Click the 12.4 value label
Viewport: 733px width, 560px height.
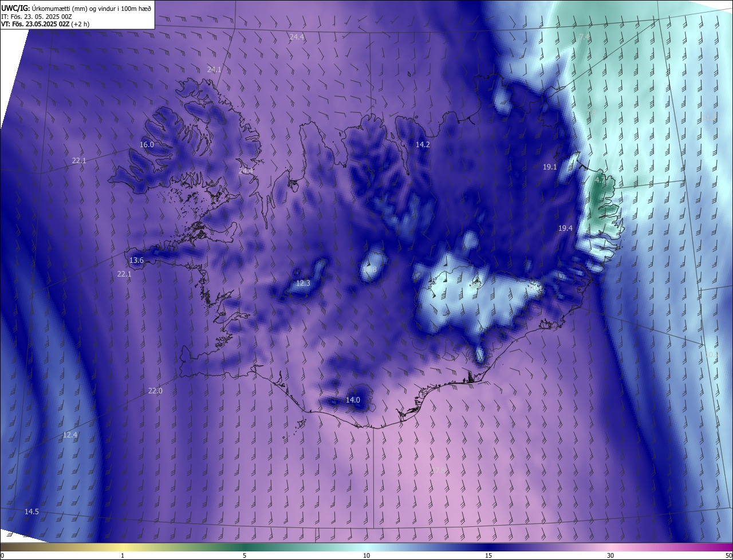tap(70, 435)
